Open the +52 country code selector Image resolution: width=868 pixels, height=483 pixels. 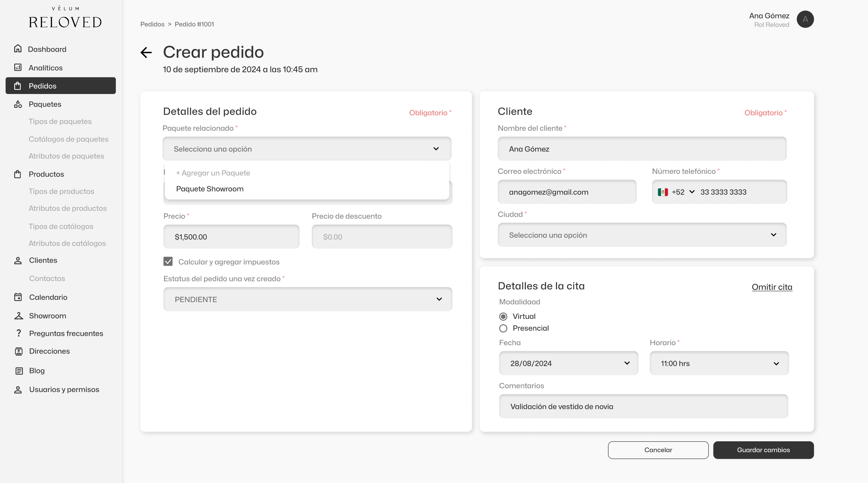(x=677, y=192)
